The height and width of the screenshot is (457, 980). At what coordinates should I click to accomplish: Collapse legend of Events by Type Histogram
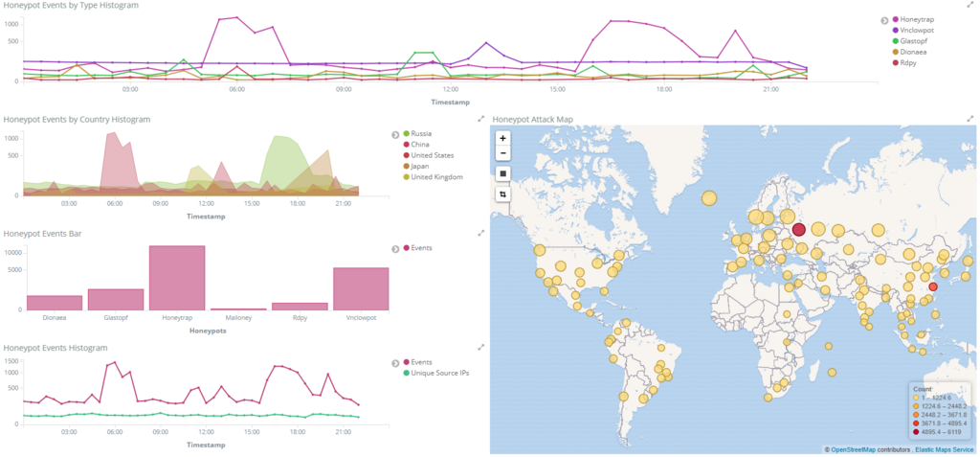[x=884, y=20]
